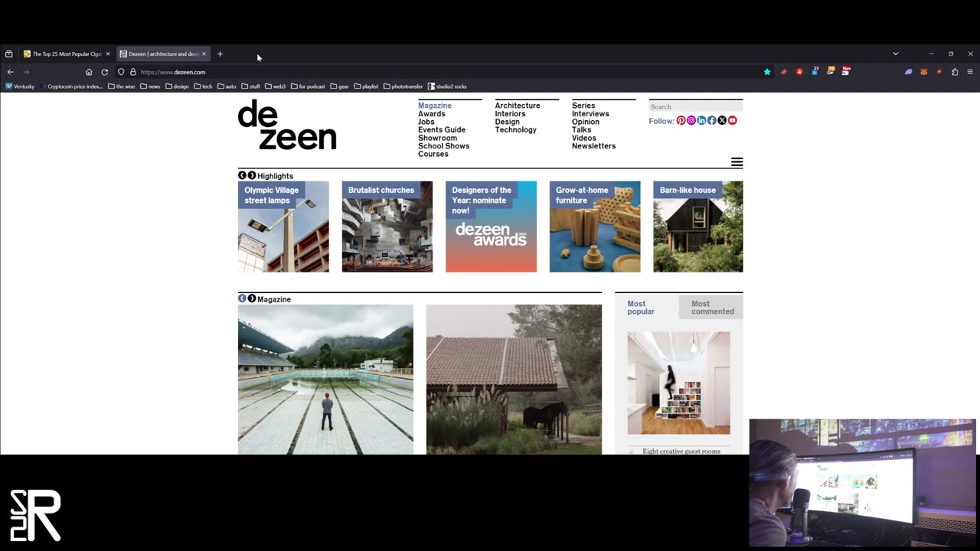Screen dimensions: 980x551
Task: Open the 'web3' bookmark folder
Action: 276,86
